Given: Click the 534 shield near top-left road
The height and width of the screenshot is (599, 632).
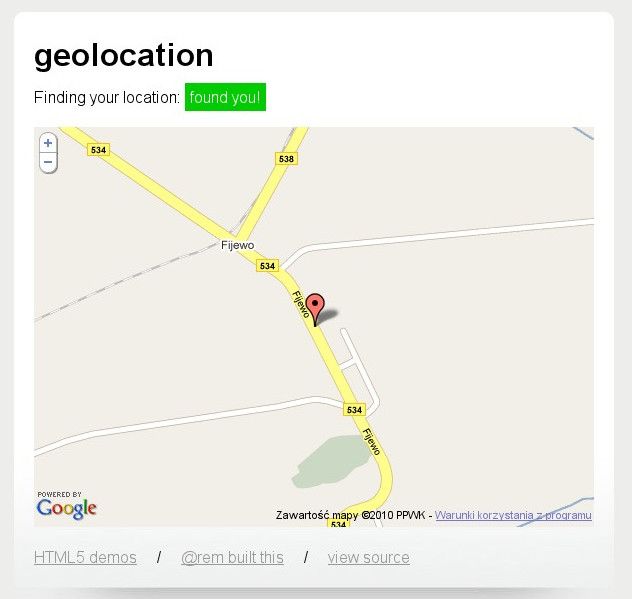Looking at the screenshot, I should (x=98, y=150).
